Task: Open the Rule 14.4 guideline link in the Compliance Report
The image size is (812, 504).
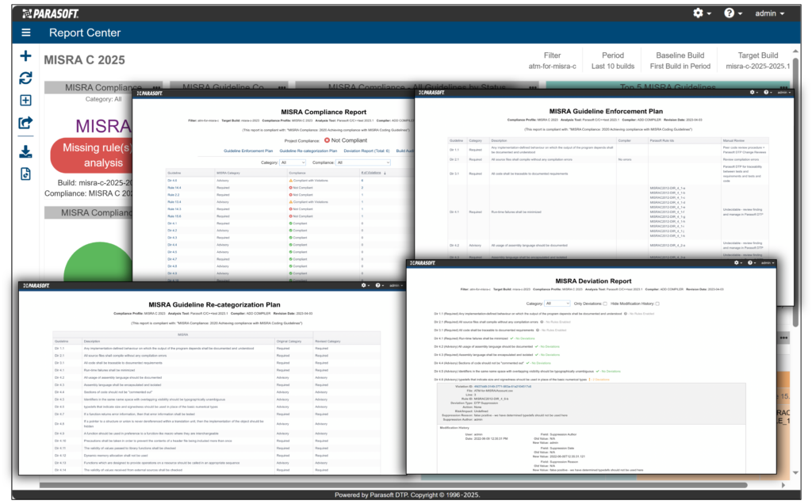Action: (x=174, y=188)
